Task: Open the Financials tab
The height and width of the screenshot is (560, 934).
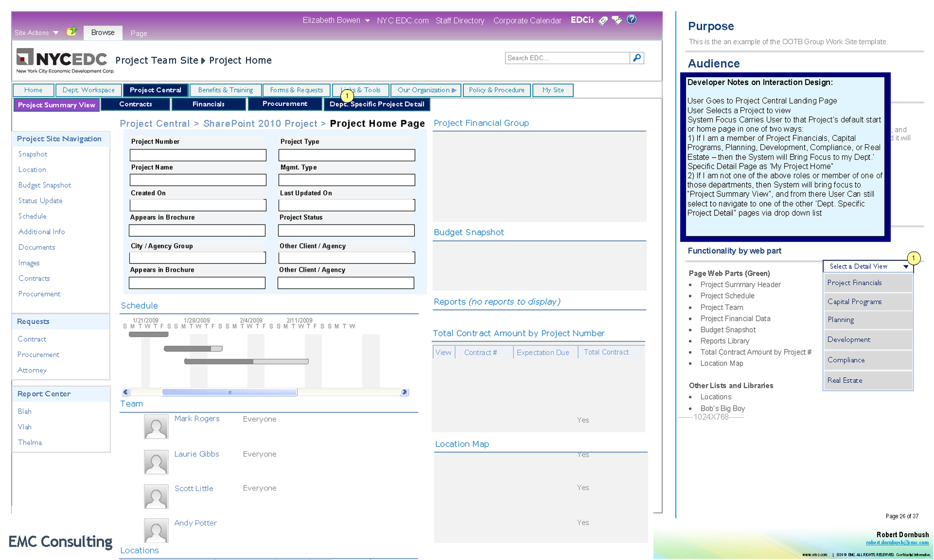Action: pyautogui.click(x=208, y=104)
